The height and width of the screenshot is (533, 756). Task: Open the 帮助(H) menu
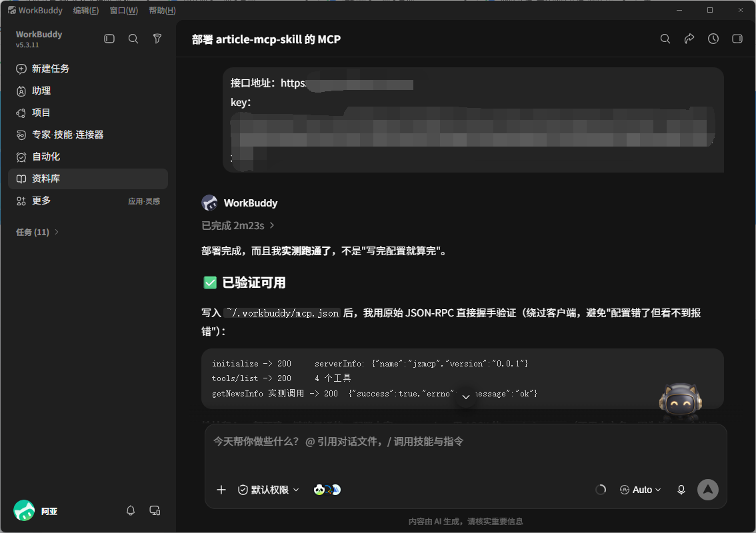coord(162,10)
